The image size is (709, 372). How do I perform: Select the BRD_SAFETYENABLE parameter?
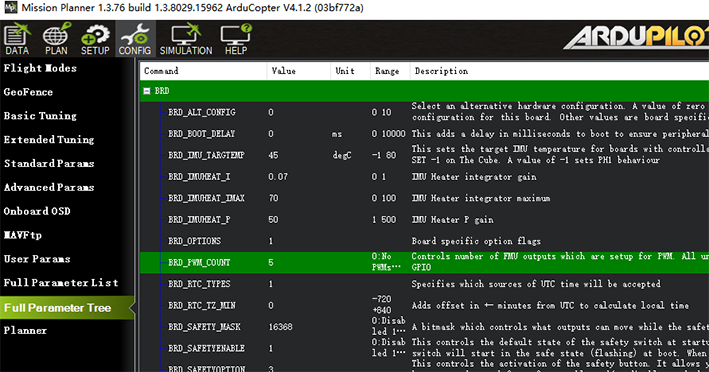206,348
